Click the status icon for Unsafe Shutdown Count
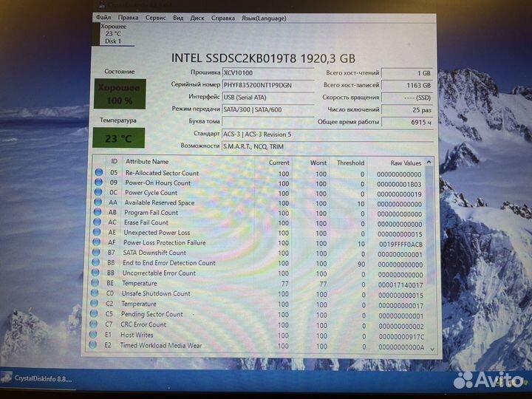Image resolution: width=532 pixels, height=399 pixels. coord(95,293)
